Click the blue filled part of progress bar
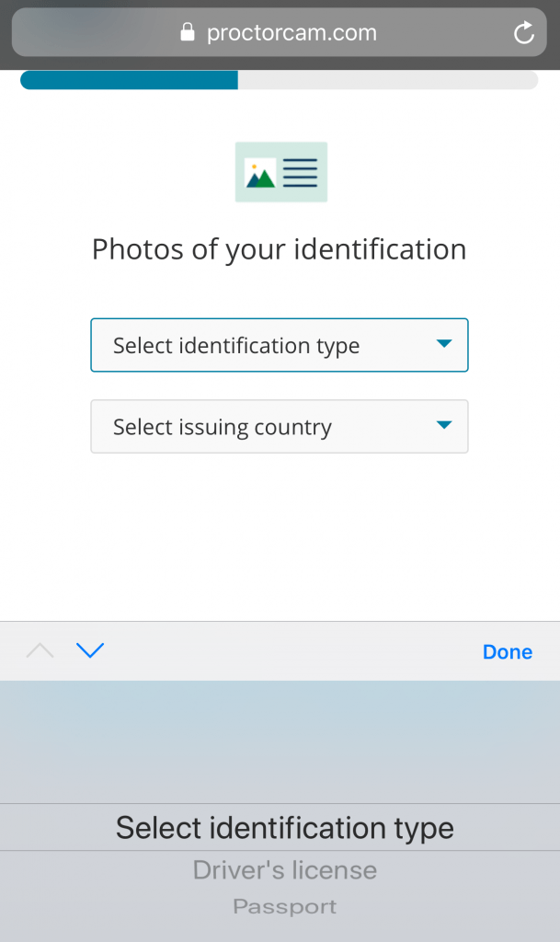Viewport: 560px width, 942px height. [x=129, y=81]
